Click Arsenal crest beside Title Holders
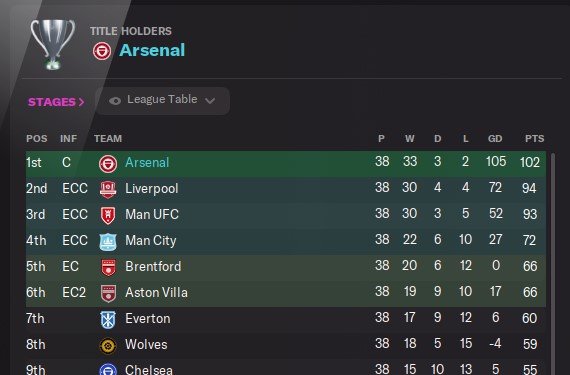Viewport: 570px width, 375px height. (102, 51)
